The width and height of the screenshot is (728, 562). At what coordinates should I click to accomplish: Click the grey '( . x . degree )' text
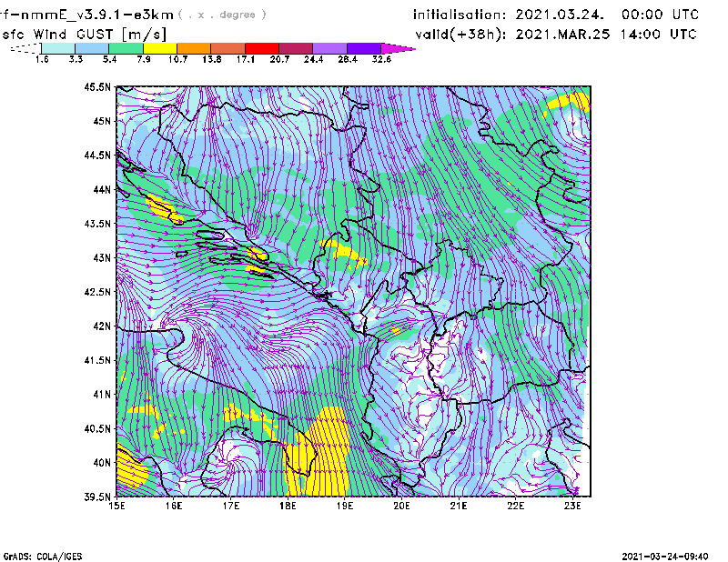point(222,15)
